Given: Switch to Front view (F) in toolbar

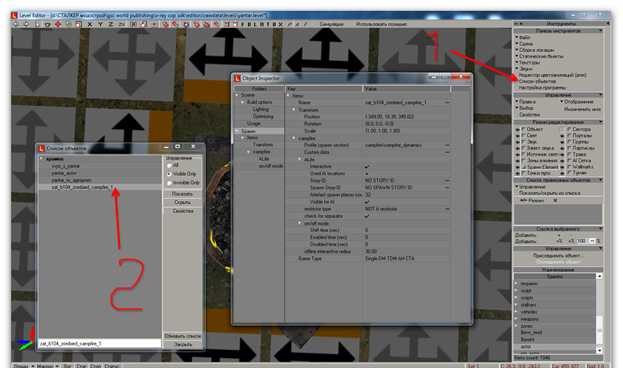Looking at the screenshot, I should pyautogui.click(x=243, y=24).
